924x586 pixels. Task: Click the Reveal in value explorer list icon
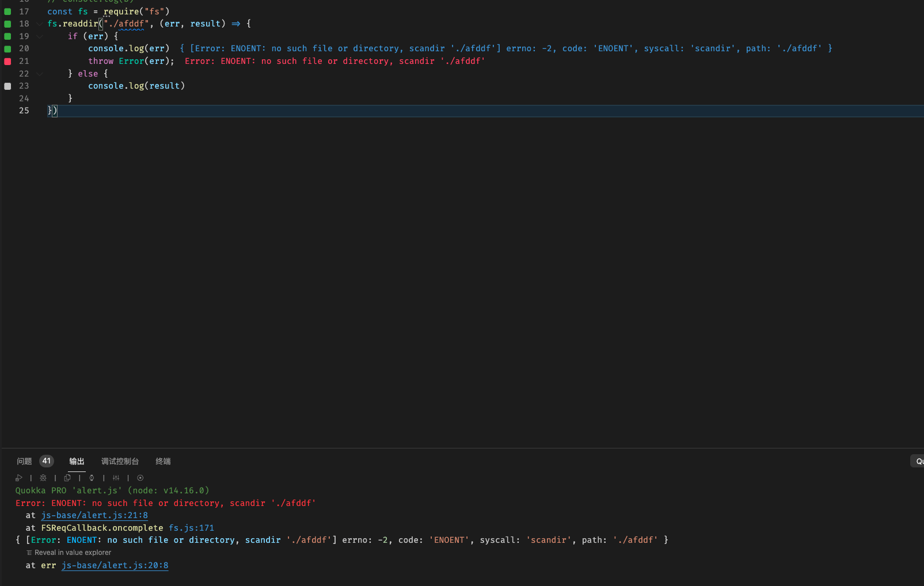(29, 553)
